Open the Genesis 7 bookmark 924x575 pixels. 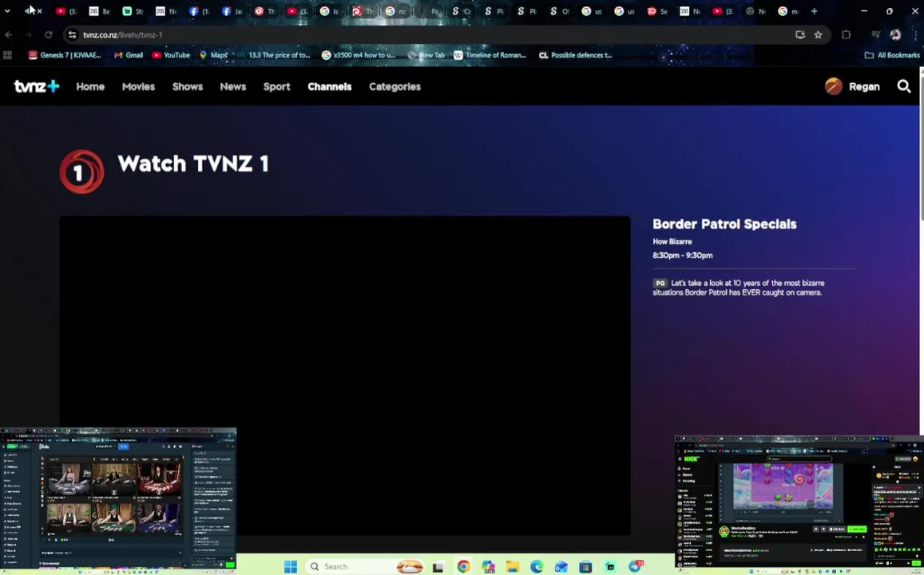[65, 55]
